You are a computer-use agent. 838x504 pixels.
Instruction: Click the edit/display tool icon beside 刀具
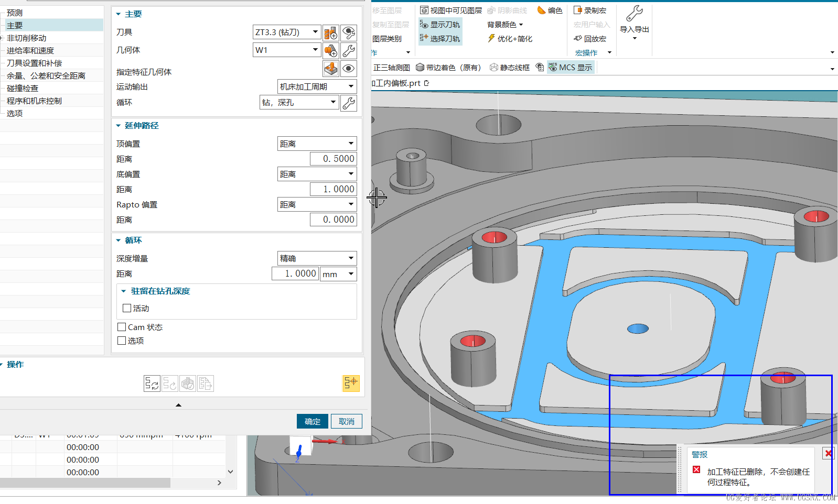[349, 33]
